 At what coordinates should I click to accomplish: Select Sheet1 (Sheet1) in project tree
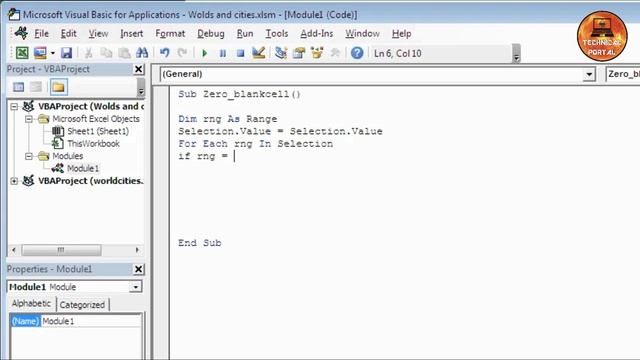tap(98, 131)
